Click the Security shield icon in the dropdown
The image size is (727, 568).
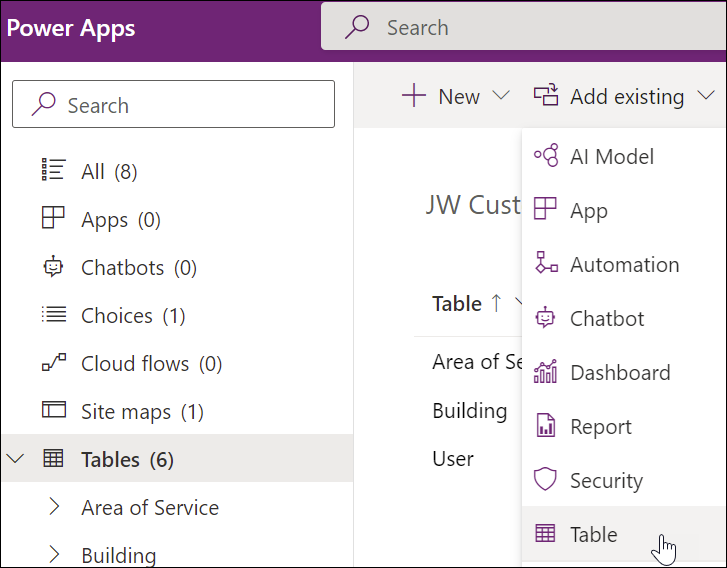(545, 479)
